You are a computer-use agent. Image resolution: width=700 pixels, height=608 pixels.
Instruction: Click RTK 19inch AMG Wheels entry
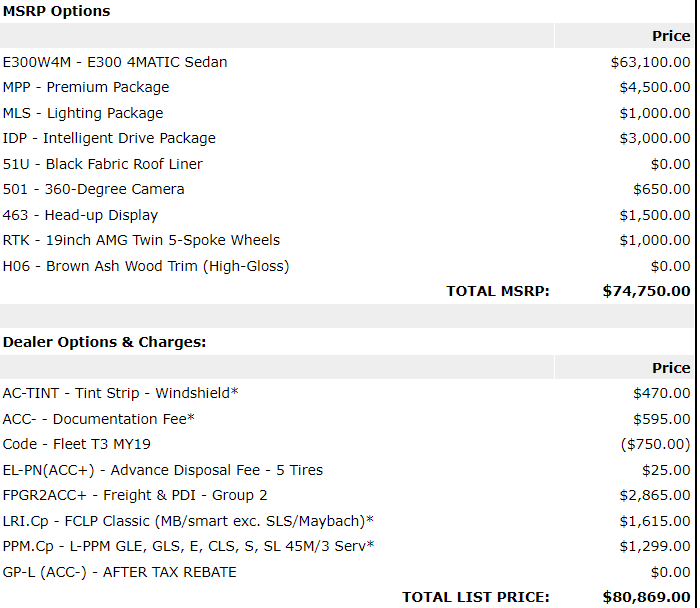click(x=347, y=240)
